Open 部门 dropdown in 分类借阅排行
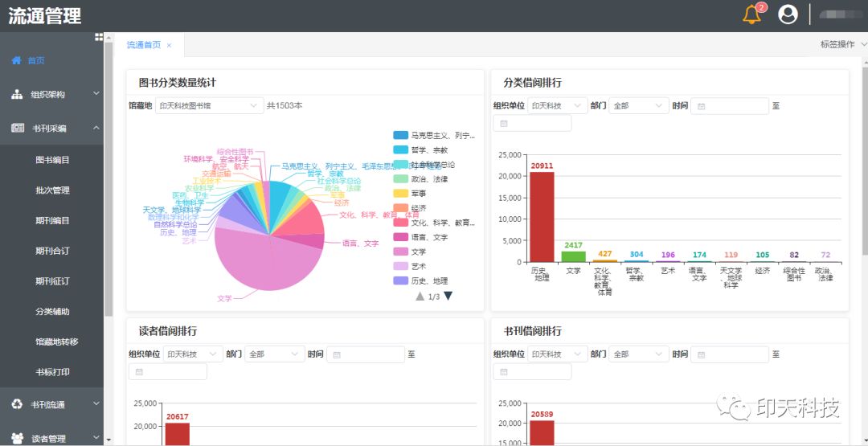 [x=639, y=106]
